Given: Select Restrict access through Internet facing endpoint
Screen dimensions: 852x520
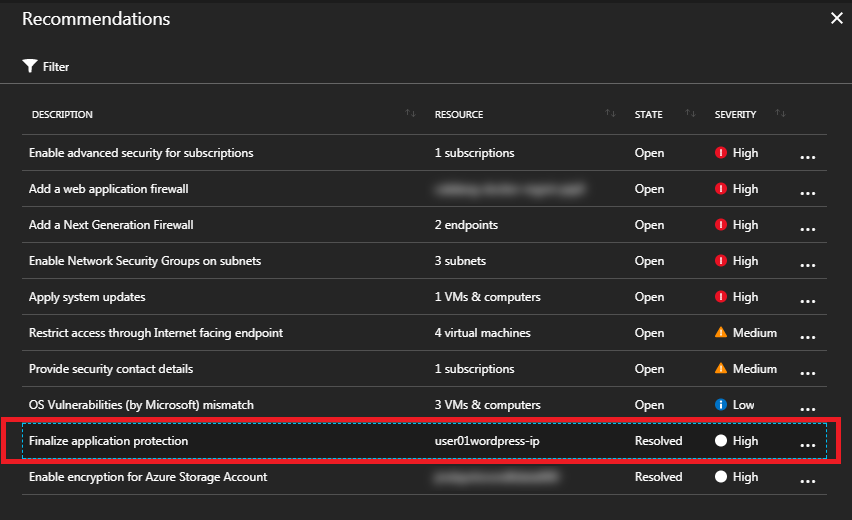Looking at the screenshot, I should coord(156,333).
